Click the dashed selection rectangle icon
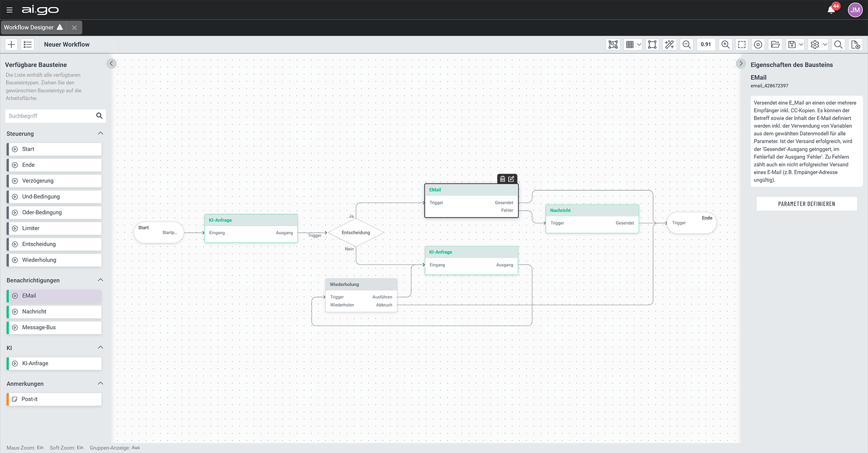The width and height of the screenshot is (868, 453). [x=742, y=44]
